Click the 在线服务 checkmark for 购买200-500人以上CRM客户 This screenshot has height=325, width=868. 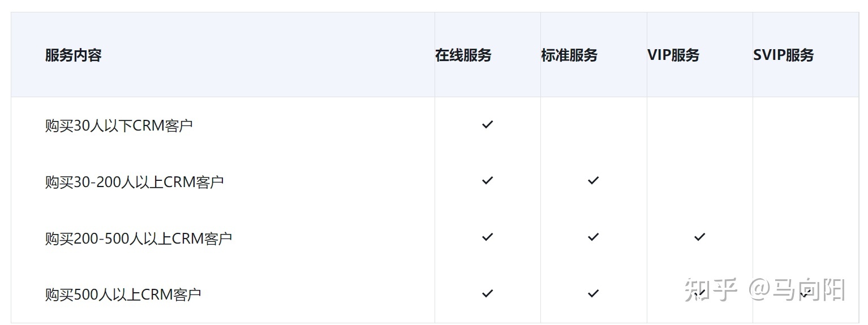pos(487,237)
